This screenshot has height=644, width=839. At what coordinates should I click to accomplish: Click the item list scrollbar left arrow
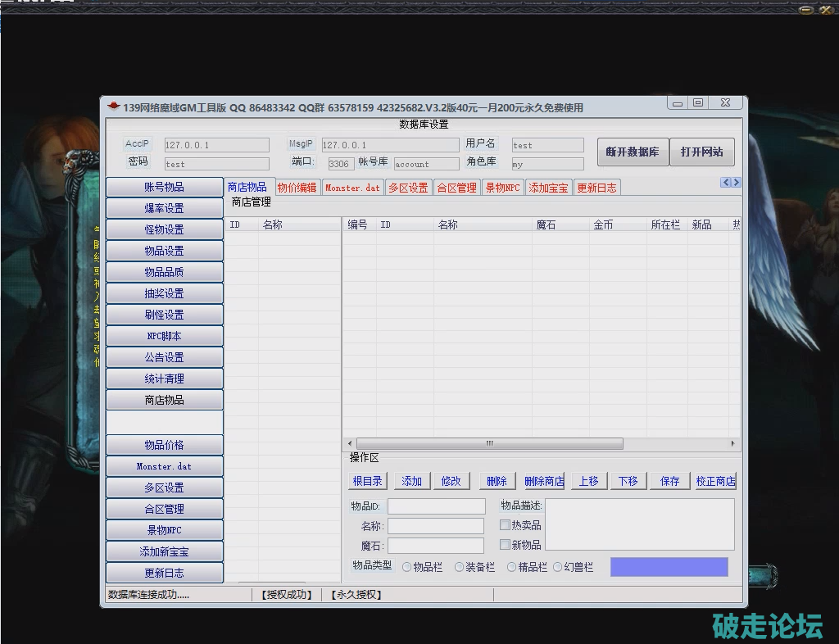(x=349, y=443)
